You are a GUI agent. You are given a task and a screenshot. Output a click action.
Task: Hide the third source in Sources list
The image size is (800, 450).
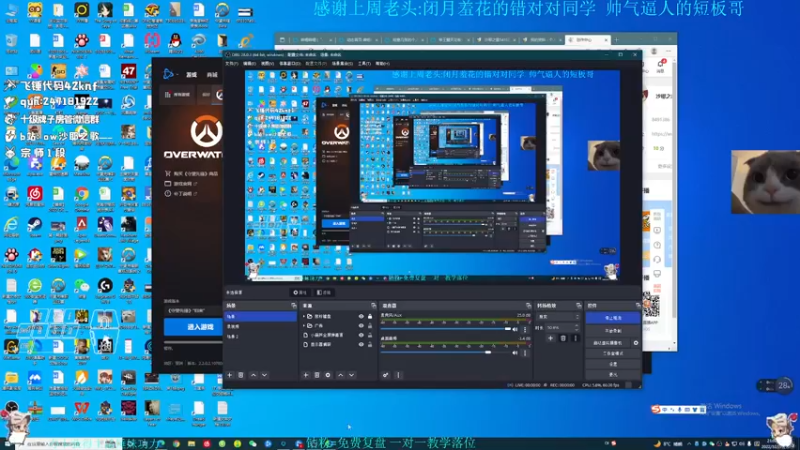[361, 335]
